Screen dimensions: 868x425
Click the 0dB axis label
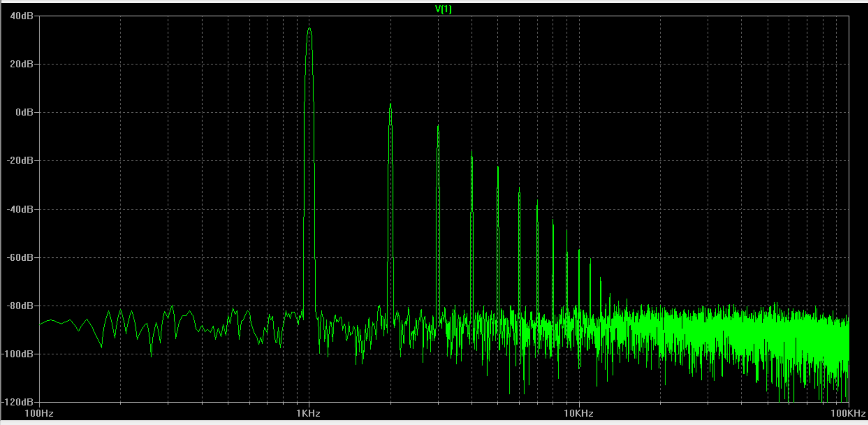pos(25,112)
